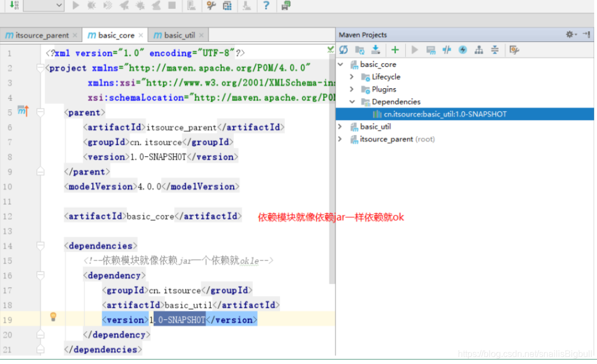Collapse the Dependencies node
This screenshot has width=597, height=364.
[x=352, y=102]
